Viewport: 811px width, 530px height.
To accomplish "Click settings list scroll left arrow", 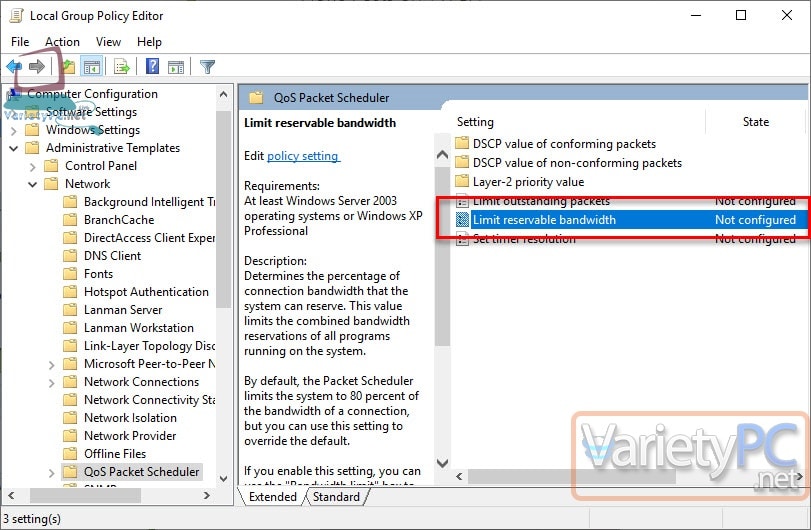I will click(459, 476).
